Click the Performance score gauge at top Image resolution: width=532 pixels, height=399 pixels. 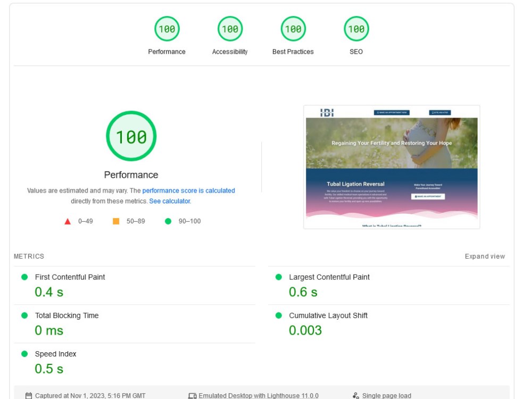click(x=167, y=29)
